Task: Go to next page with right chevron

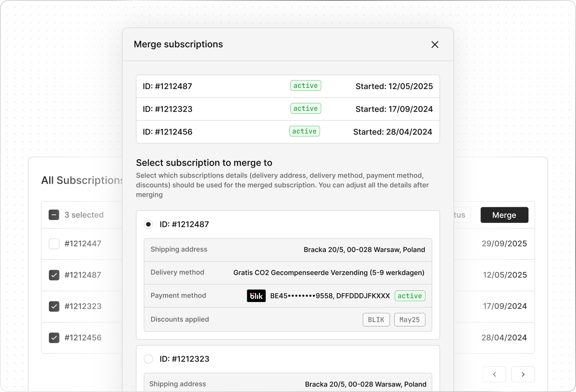Action: point(523,374)
